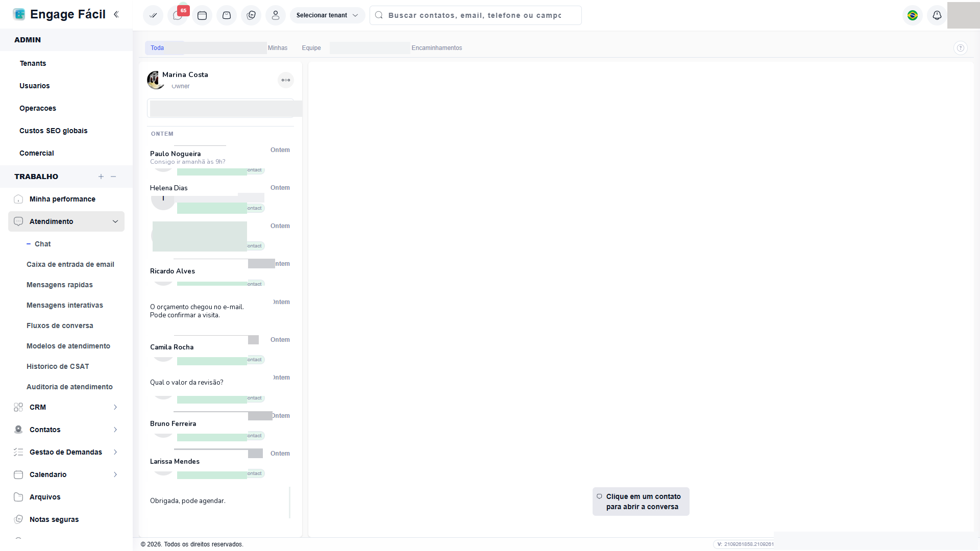Open Helena Dias conversation
This screenshot has height=551, width=980.
(220, 198)
